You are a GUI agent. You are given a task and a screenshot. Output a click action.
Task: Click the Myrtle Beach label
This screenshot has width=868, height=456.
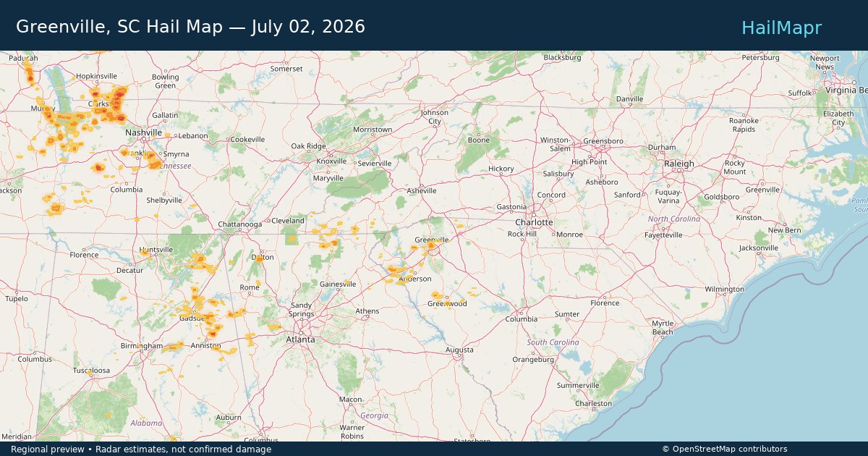pyautogui.click(x=663, y=328)
